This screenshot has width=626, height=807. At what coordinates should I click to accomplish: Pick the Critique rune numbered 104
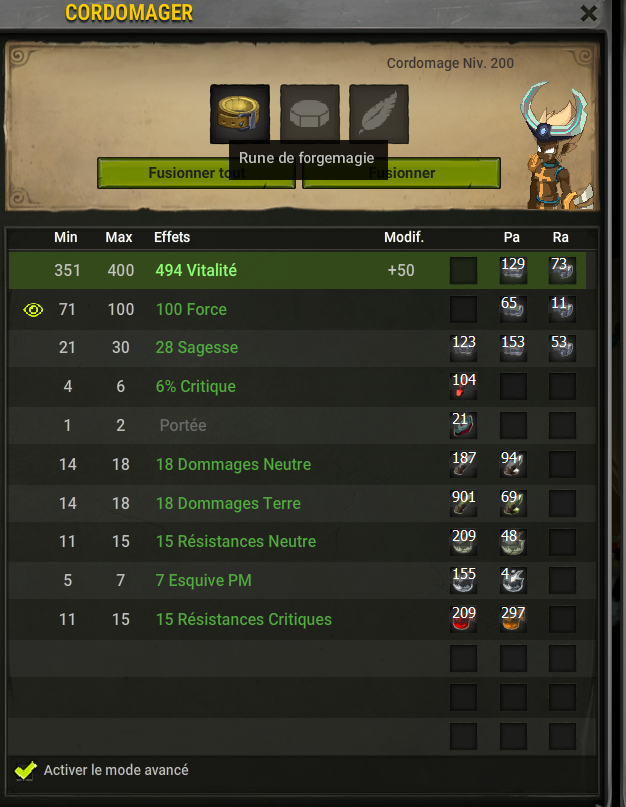[463, 387]
